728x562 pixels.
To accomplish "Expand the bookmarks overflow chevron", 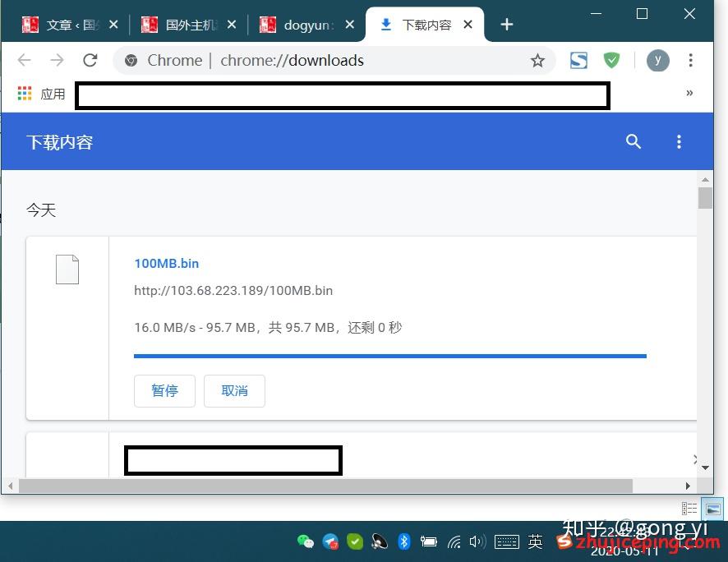I will (x=689, y=93).
